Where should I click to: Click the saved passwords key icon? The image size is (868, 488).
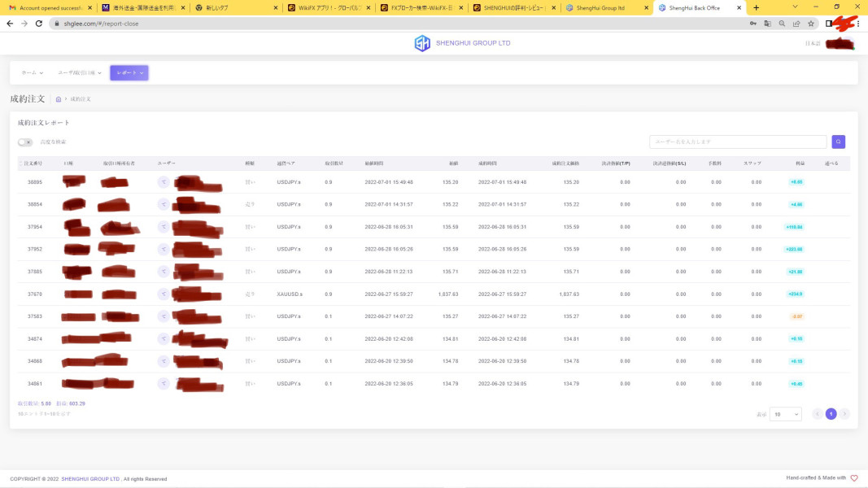click(752, 24)
